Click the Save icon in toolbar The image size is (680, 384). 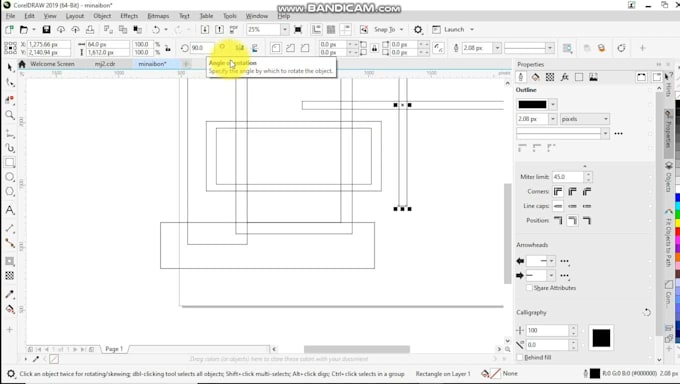(x=46, y=30)
